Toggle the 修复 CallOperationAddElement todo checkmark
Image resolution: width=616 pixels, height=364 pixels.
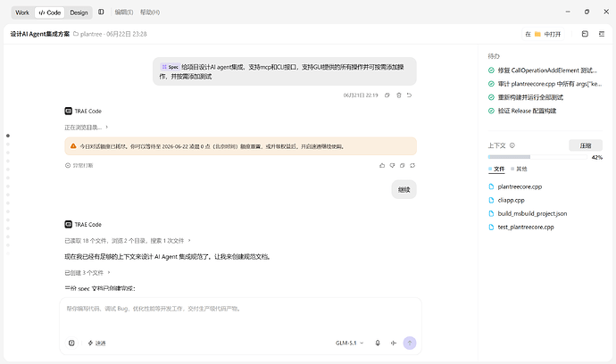tap(491, 70)
